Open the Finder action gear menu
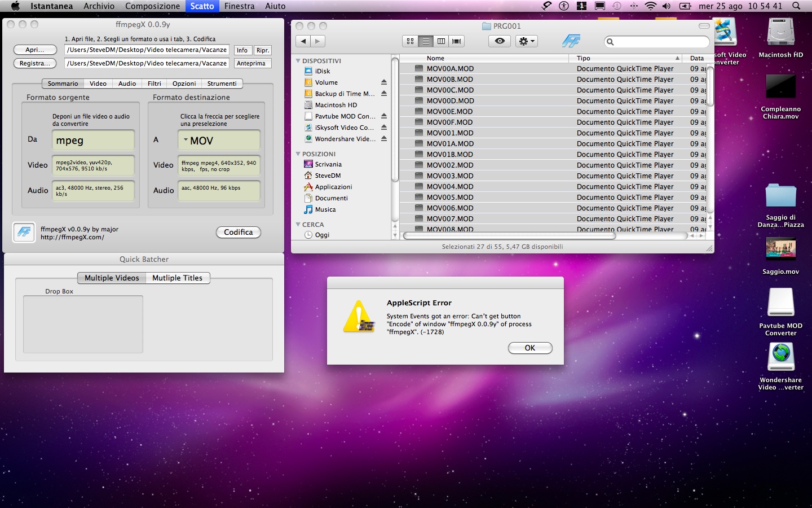The width and height of the screenshot is (812, 508). tap(526, 41)
